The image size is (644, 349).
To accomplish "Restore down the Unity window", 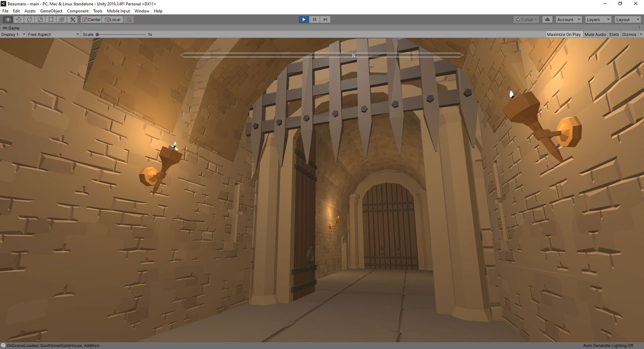I will (620, 3).
